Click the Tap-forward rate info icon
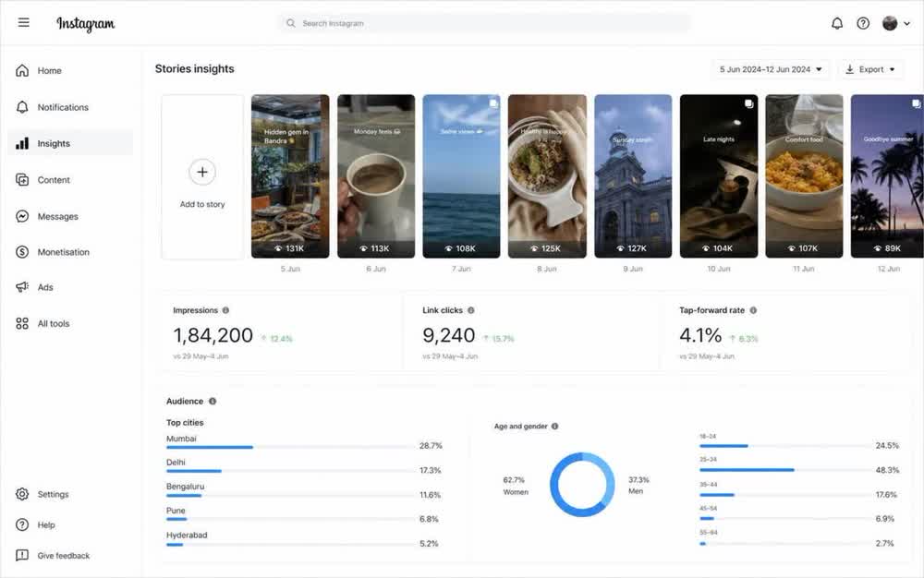The height and width of the screenshot is (578, 924). click(753, 310)
